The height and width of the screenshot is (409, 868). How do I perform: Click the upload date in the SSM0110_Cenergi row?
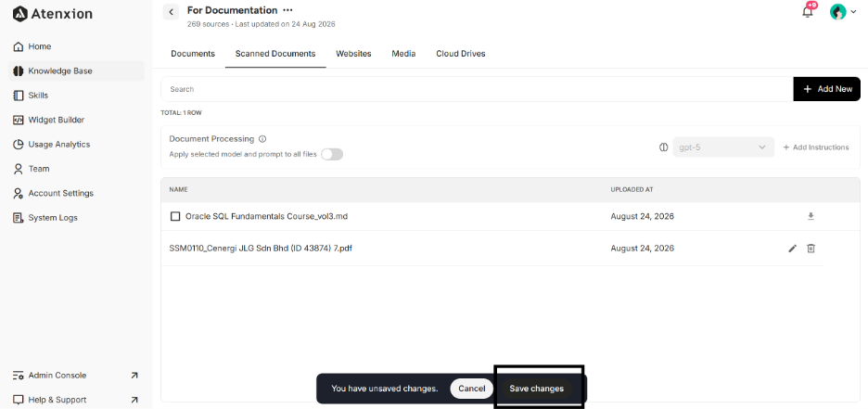(642, 248)
